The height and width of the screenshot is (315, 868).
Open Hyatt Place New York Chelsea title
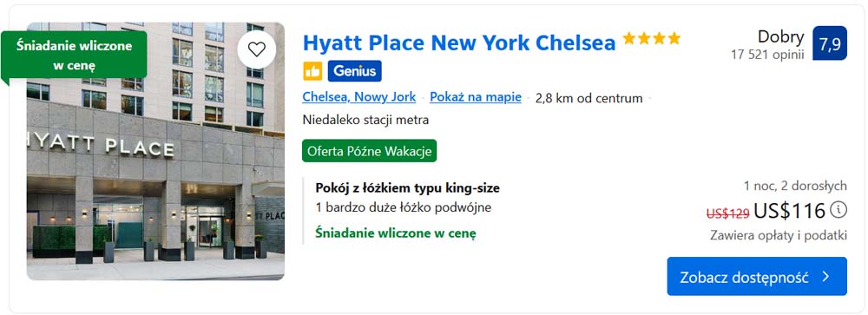(459, 43)
